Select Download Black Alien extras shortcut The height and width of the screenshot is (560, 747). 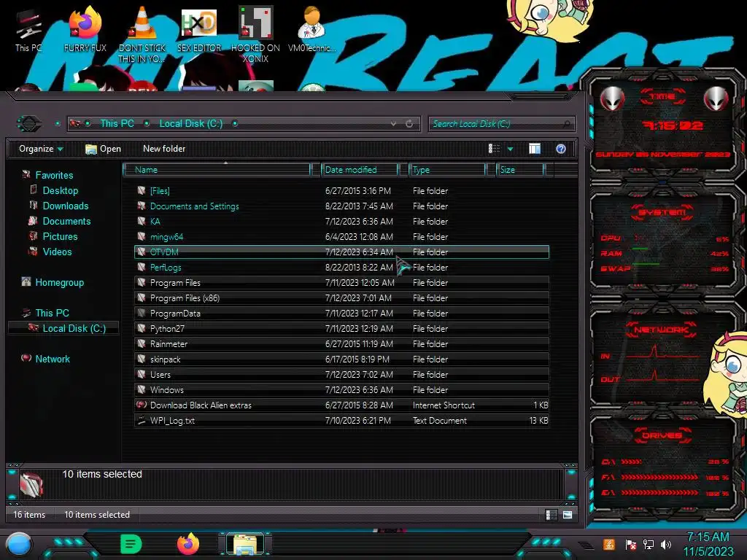(341, 405)
